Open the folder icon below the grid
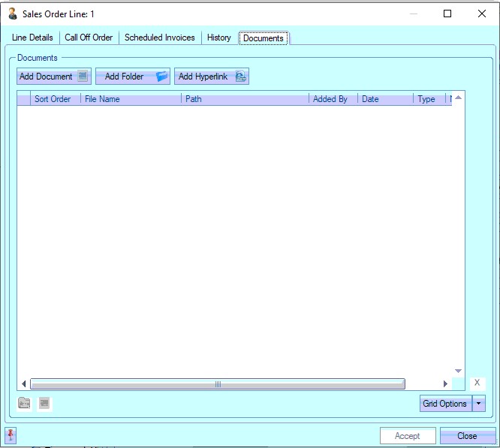The image size is (500, 448). point(25,404)
